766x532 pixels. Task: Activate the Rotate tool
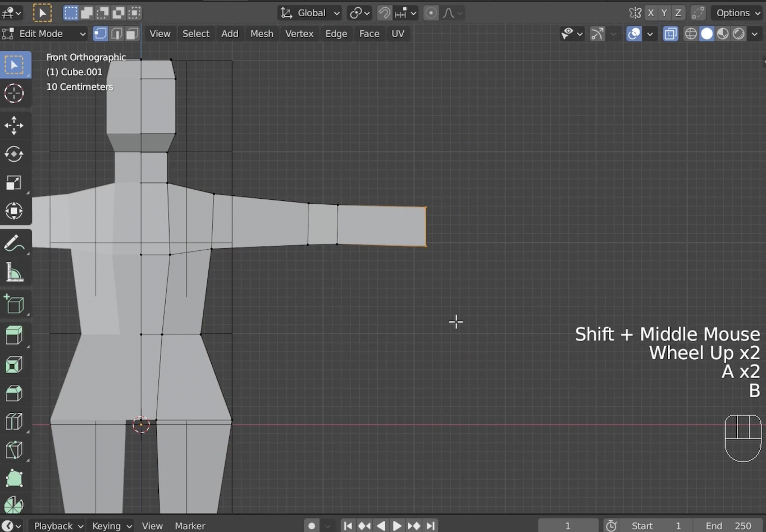pos(13,154)
